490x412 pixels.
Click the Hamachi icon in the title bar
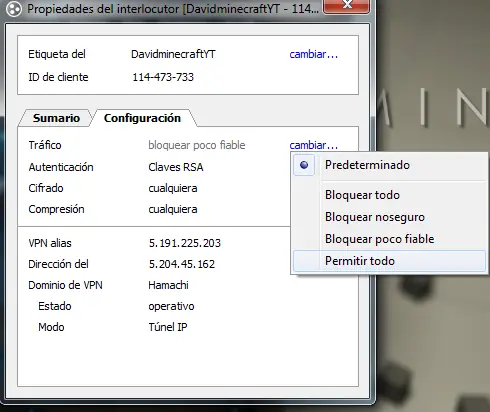coord(14,9)
